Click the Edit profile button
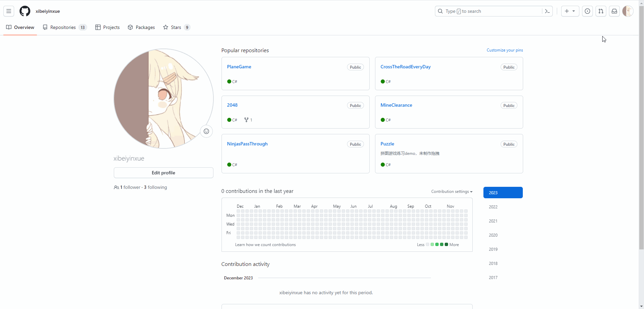644x309 pixels. click(x=163, y=173)
